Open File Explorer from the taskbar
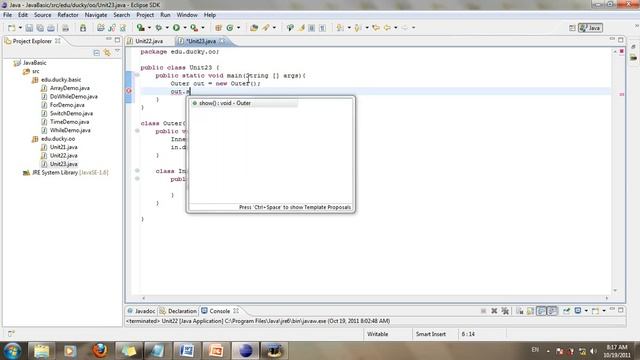This screenshot has width=640, height=360. [41, 351]
